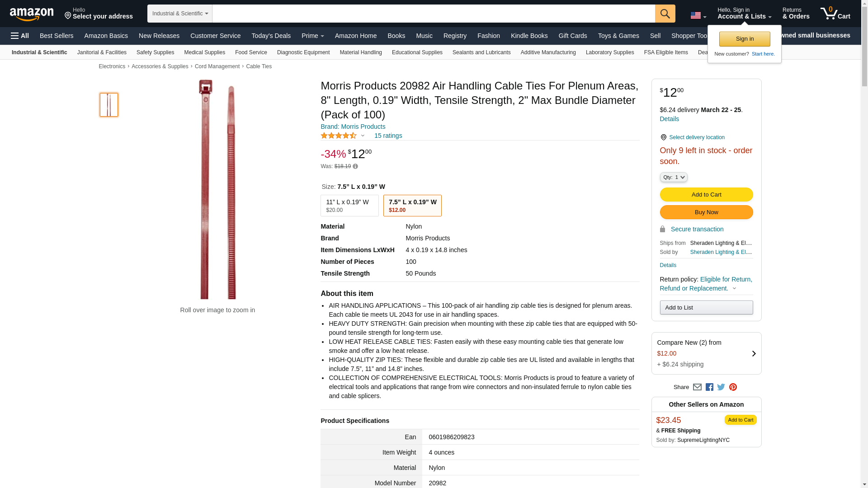Click the yellow Add to Cart button
The width and height of the screenshot is (868, 488).
coord(706,195)
